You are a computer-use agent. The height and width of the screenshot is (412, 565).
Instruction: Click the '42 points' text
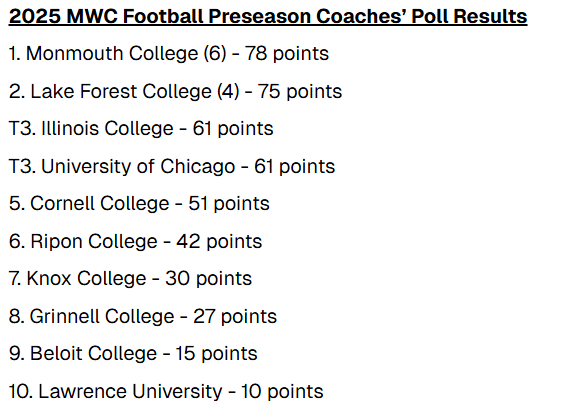click(x=219, y=242)
